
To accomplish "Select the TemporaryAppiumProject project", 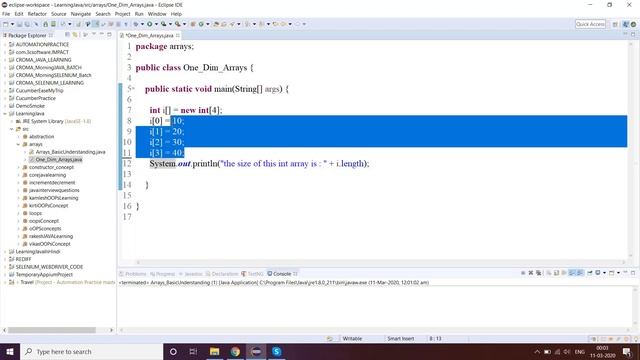I will click(44, 275).
